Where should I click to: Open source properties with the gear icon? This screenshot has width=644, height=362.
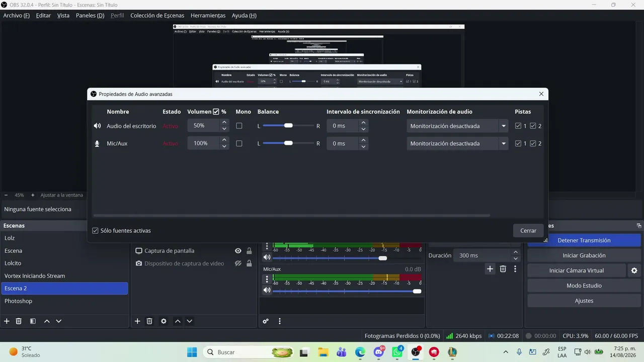(164, 321)
